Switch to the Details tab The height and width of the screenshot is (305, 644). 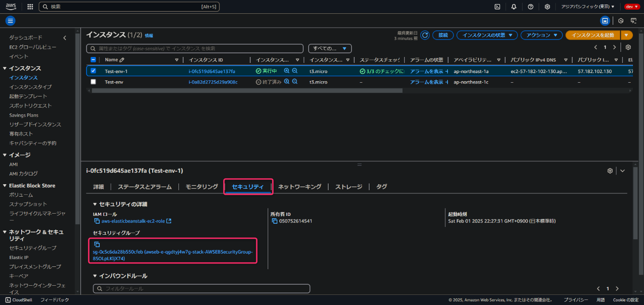coord(98,187)
